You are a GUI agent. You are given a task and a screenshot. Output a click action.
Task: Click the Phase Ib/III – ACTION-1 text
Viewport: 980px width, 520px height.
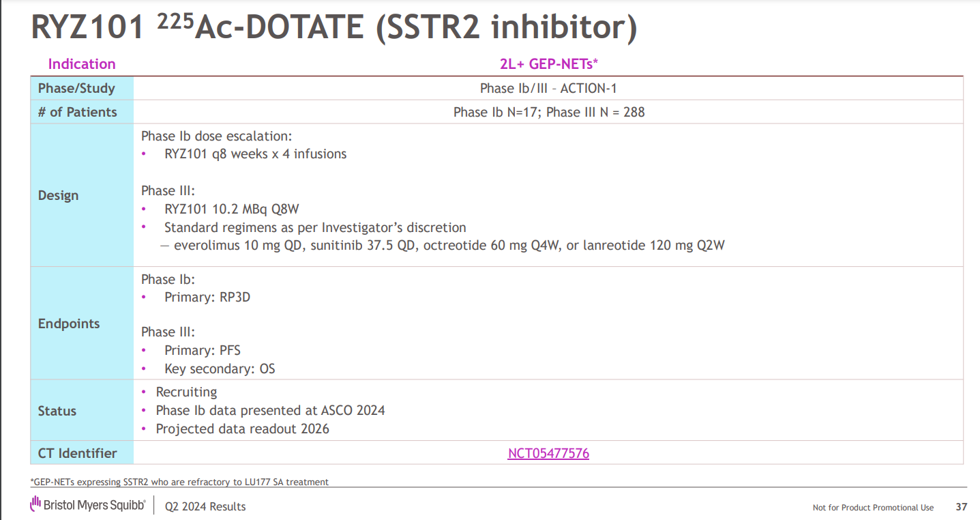(x=548, y=88)
